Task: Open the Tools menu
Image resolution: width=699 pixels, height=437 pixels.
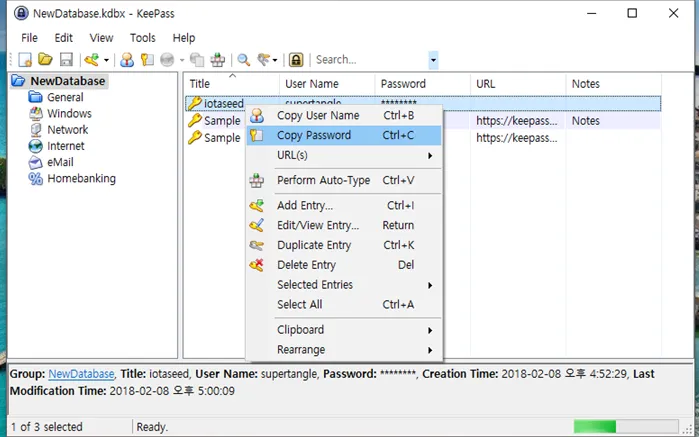Action: 143,38
